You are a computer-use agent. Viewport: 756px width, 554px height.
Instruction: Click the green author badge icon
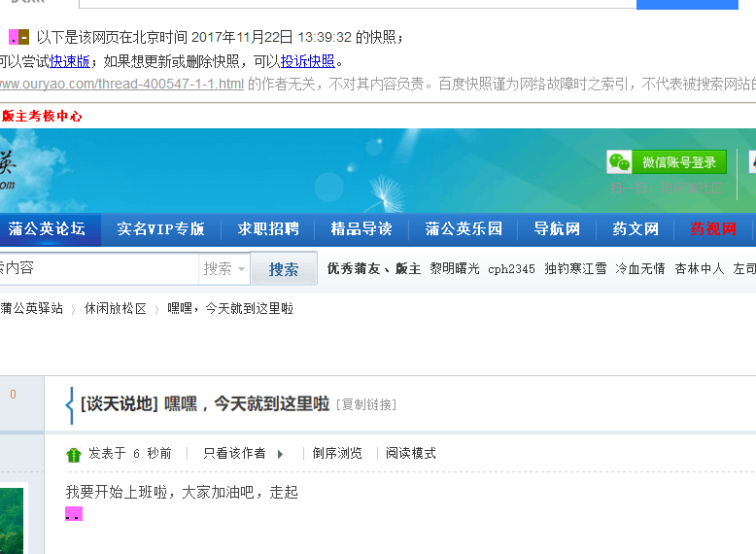(x=73, y=454)
